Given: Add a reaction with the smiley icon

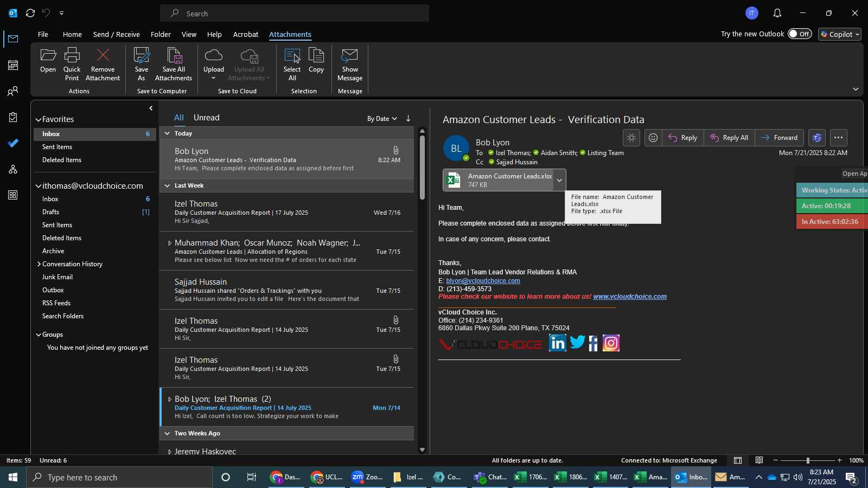Looking at the screenshot, I should (653, 138).
